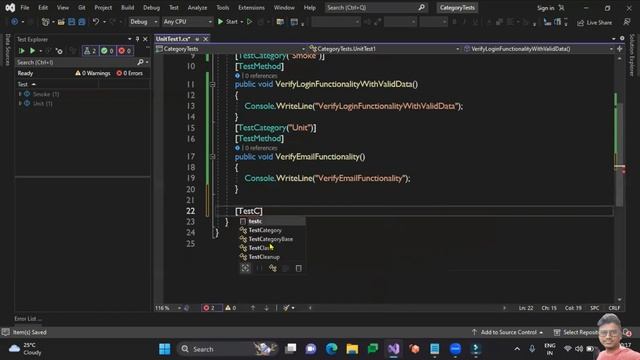Click the navigate backward toolbar icon

tap(14, 22)
